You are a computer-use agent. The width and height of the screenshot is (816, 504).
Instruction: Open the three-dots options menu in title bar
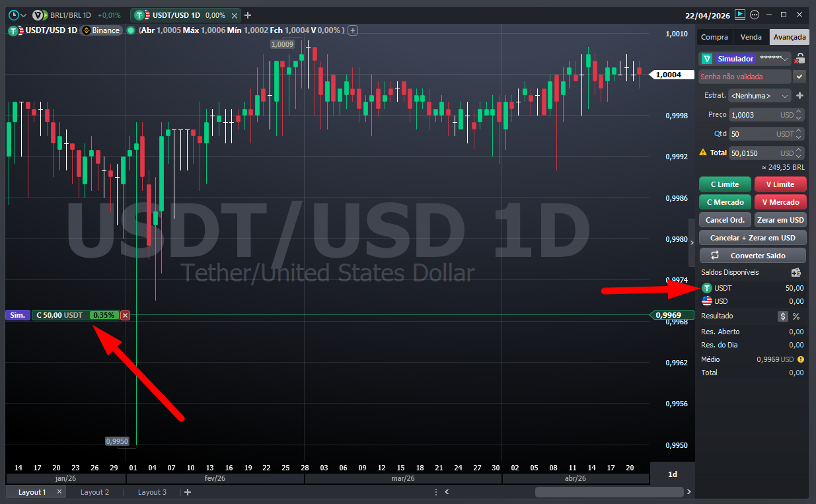pyautogui.click(x=755, y=15)
